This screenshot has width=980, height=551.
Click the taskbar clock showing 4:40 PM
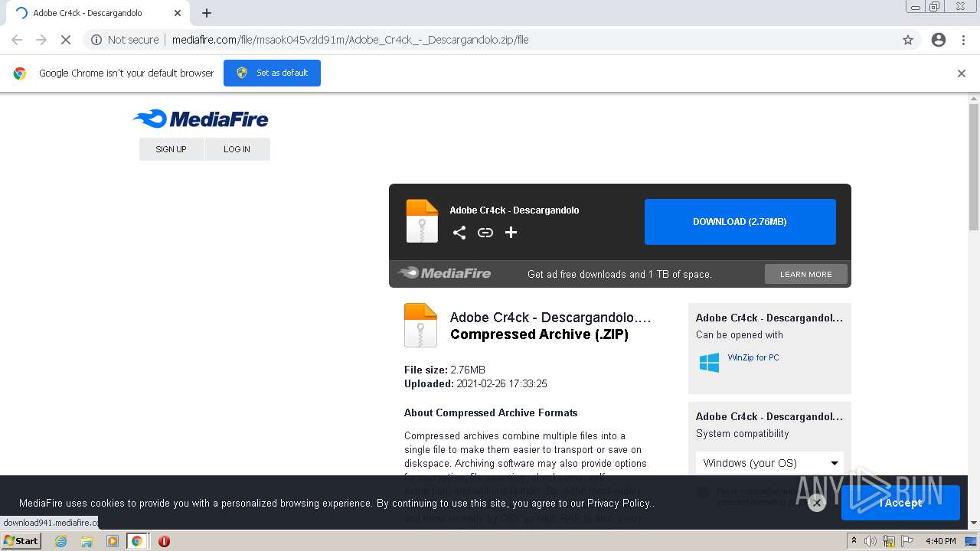click(x=940, y=541)
